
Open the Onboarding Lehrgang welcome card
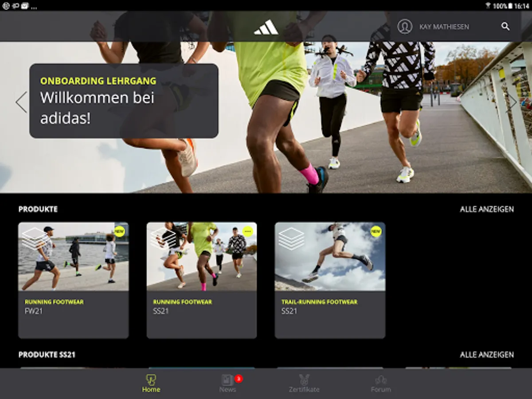click(x=124, y=101)
